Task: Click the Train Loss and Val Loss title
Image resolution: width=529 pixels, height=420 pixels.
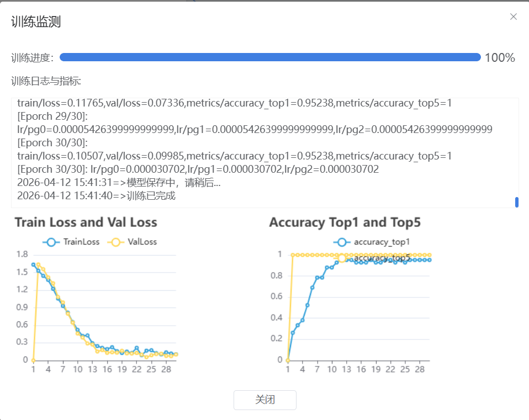Action: [x=86, y=222]
